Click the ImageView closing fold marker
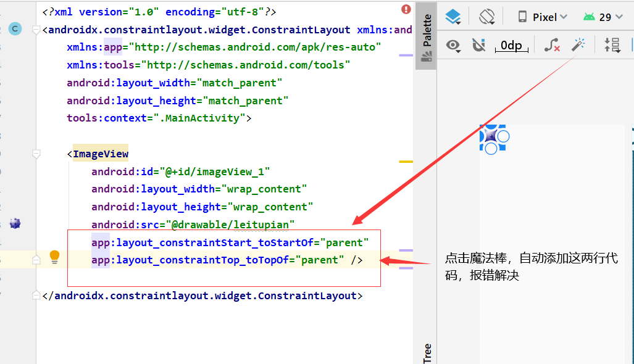Viewport: 634px width, 364px height. (x=36, y=260)
